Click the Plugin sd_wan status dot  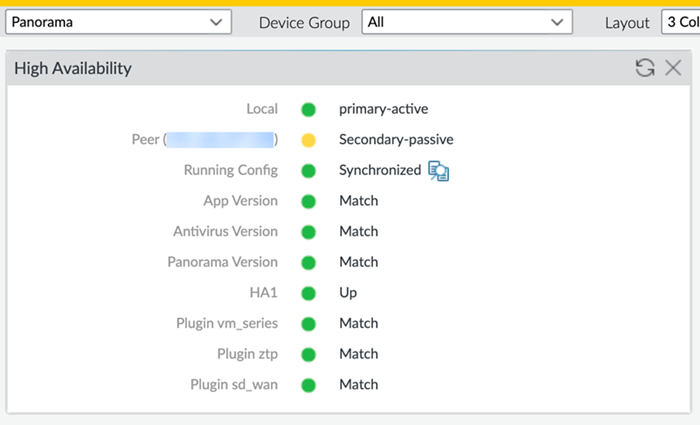pos(308,385)
